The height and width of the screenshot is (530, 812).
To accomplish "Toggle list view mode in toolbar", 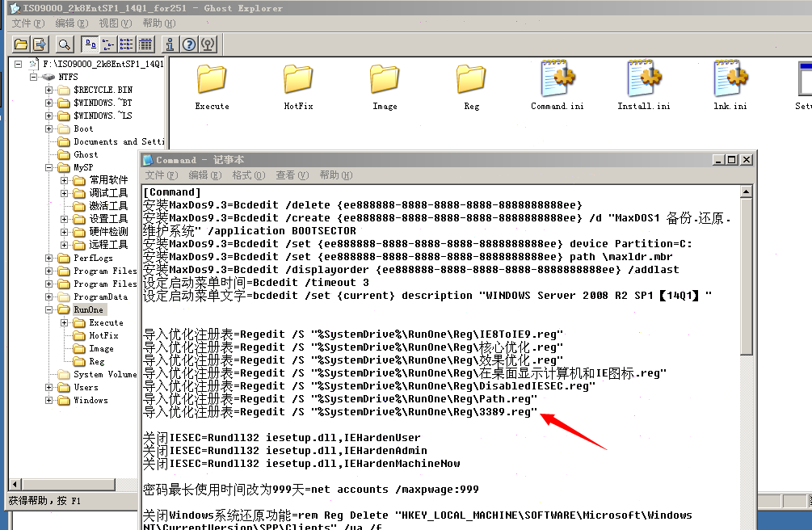I will tap(127, 44).
